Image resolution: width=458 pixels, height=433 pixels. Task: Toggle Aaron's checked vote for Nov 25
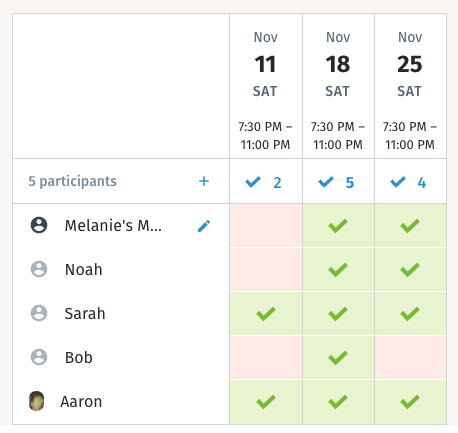click(x=410, y=402)
